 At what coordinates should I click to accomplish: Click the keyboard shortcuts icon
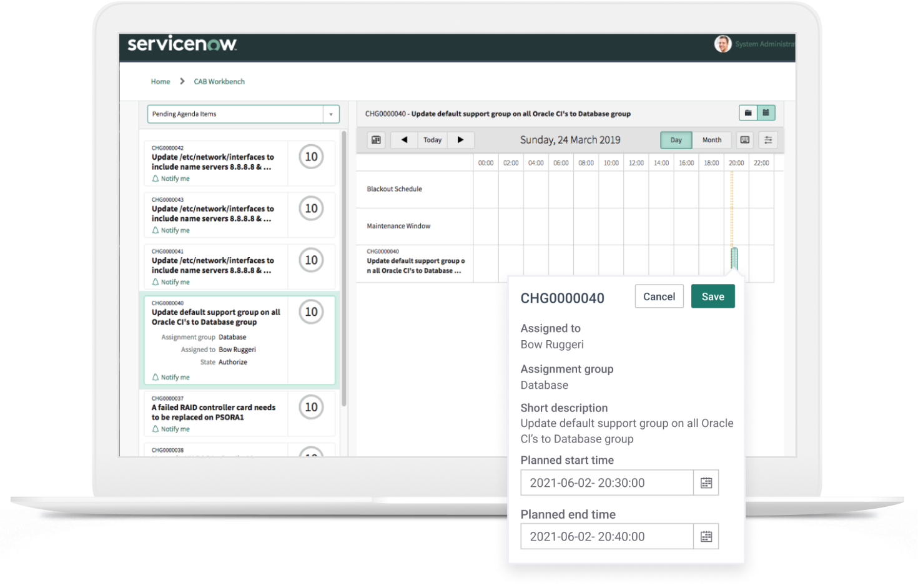pos(744,140)
